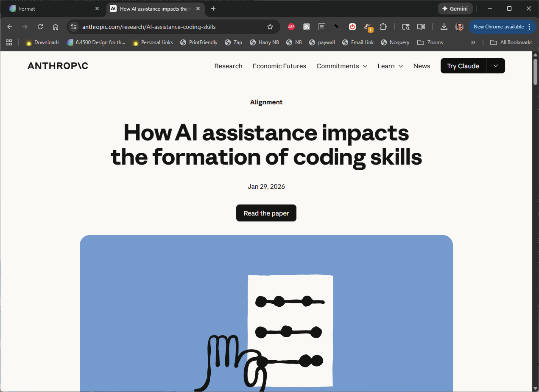Open the Economic Futures link
Screen dimensions: 539x392
click(x=279, y=66)
